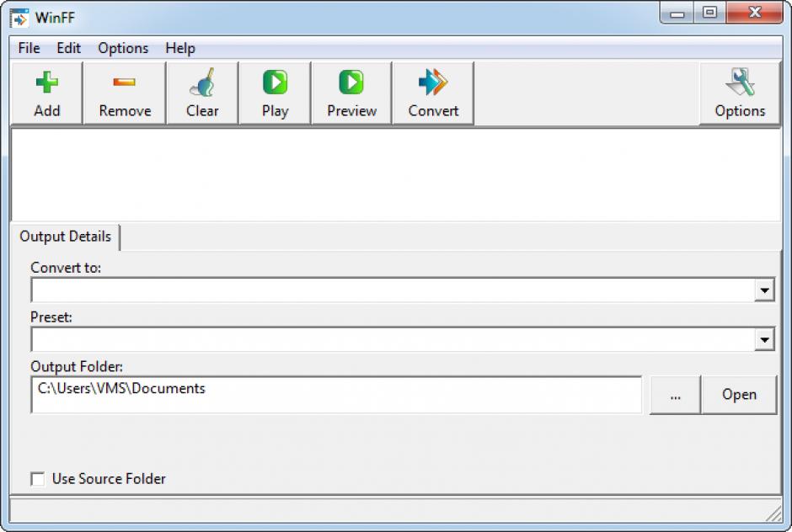The width and height of the screenshot is (792, 532).
Task: Close the WinFF window
Action: click(755, 13)
